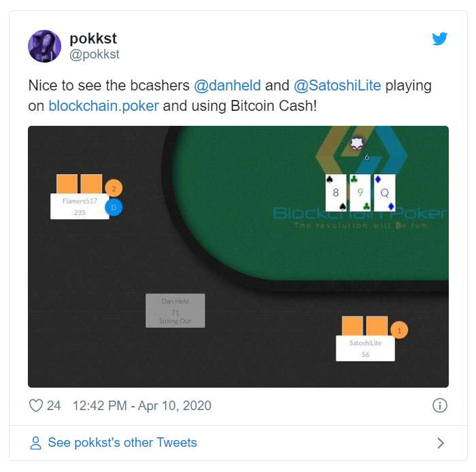
Task: Open the @SatoshiLite mention link
Action: tap(337, 86)
